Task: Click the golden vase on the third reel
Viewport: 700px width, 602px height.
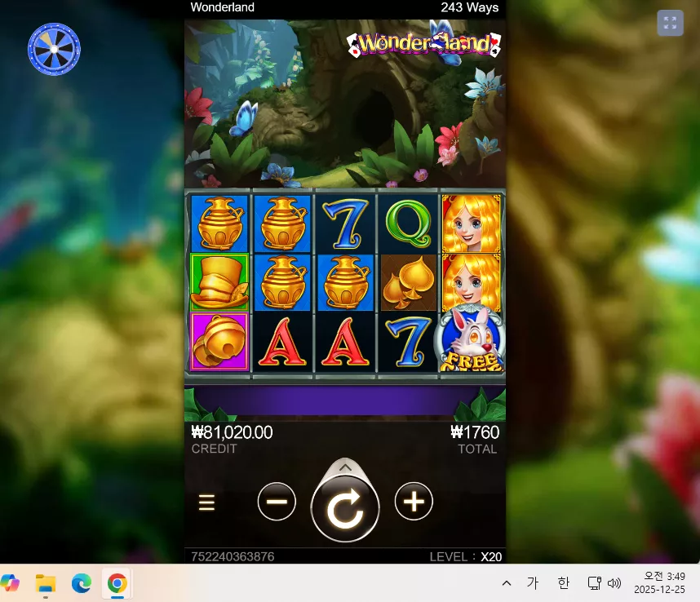Action: click(346, 282)
